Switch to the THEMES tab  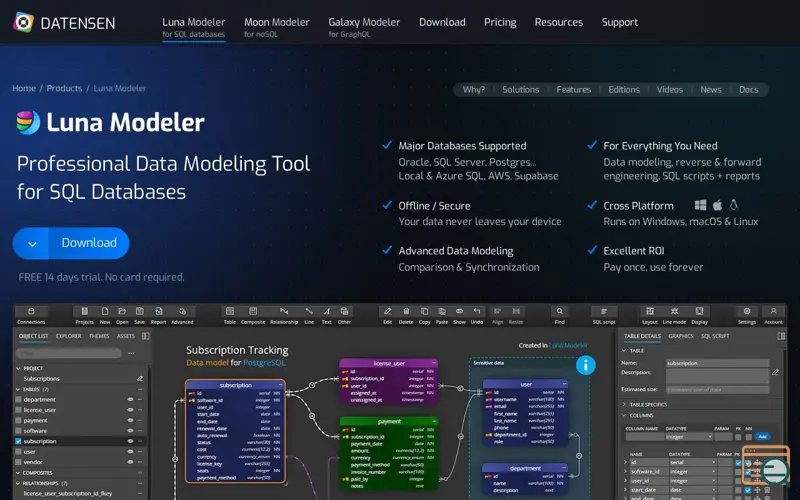99,336
